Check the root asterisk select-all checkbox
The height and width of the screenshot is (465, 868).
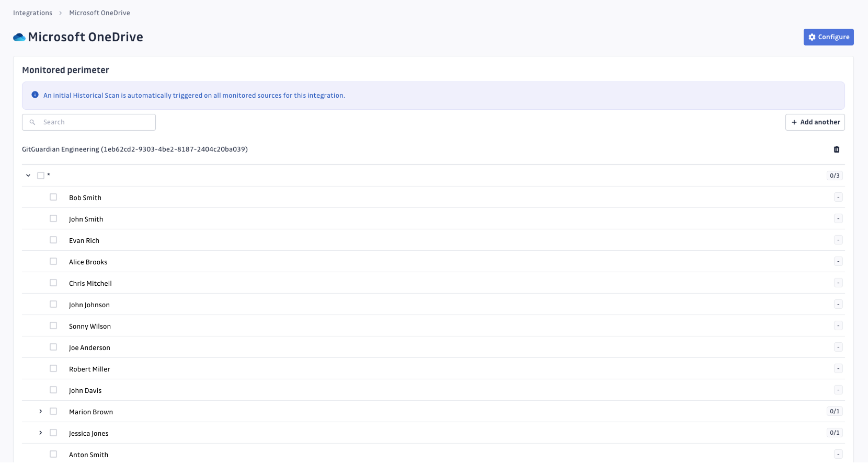pyautogui.click(x=41, y=176)
